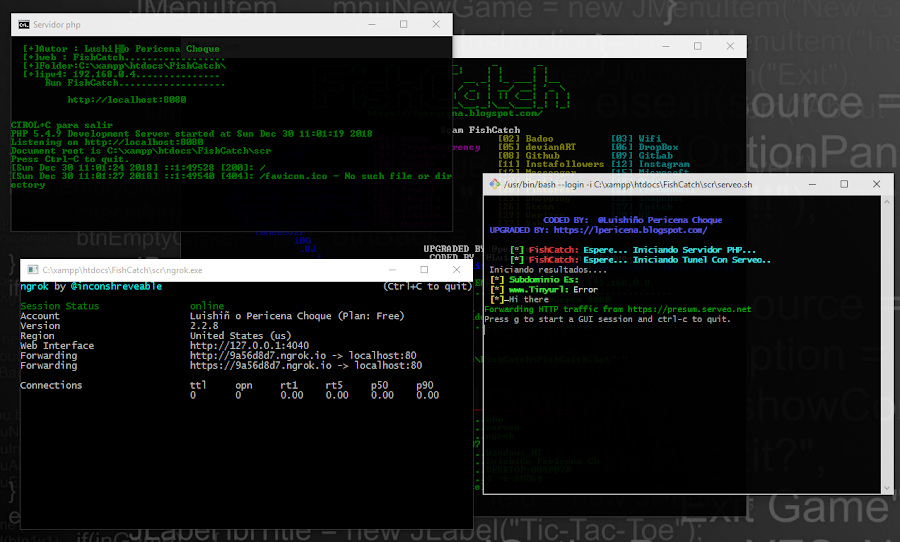
Task: Click the 'Document root is' line
Action: tap(141, 151)
